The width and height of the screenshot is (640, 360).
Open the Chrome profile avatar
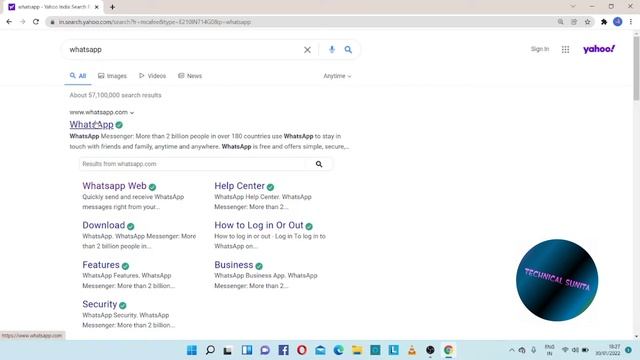click(x=618, y=22)
